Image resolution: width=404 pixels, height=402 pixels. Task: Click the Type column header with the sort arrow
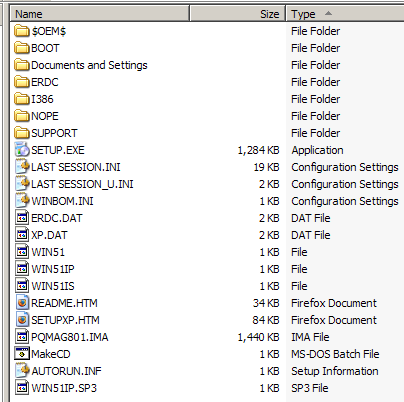pyautogui.click(x=345, y=14)
